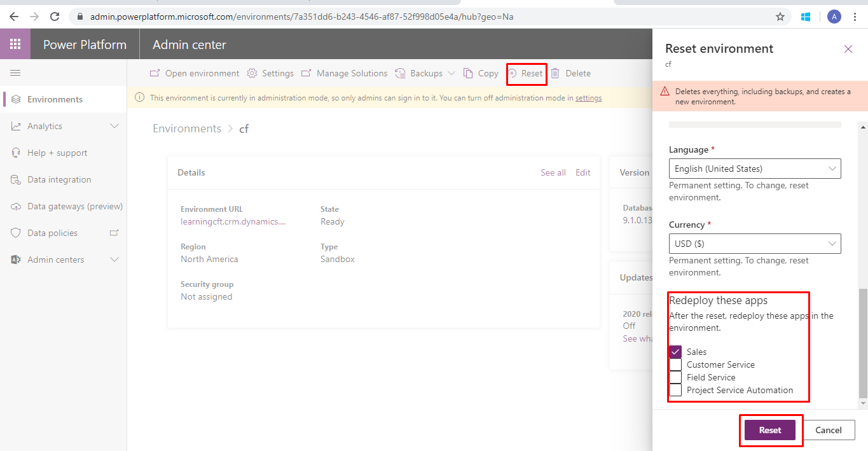Reload the page with the refresh icon
868x451 pixels.
coord(55,17)
